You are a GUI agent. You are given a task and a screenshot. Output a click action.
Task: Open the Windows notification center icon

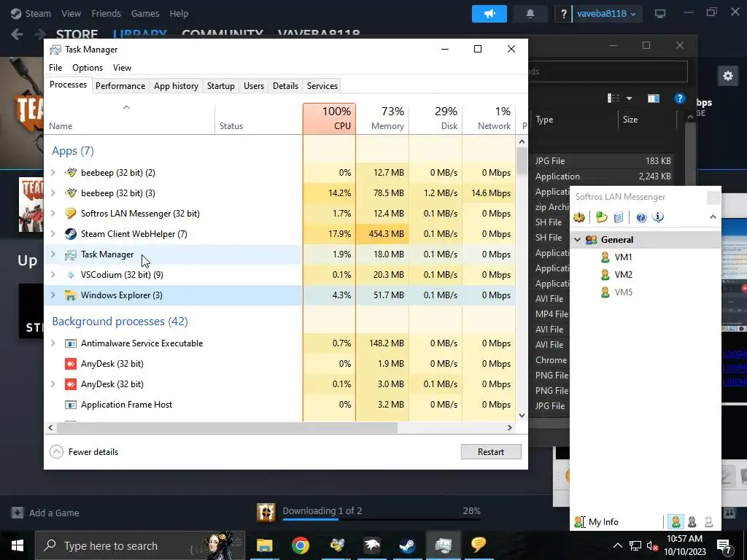724,545
